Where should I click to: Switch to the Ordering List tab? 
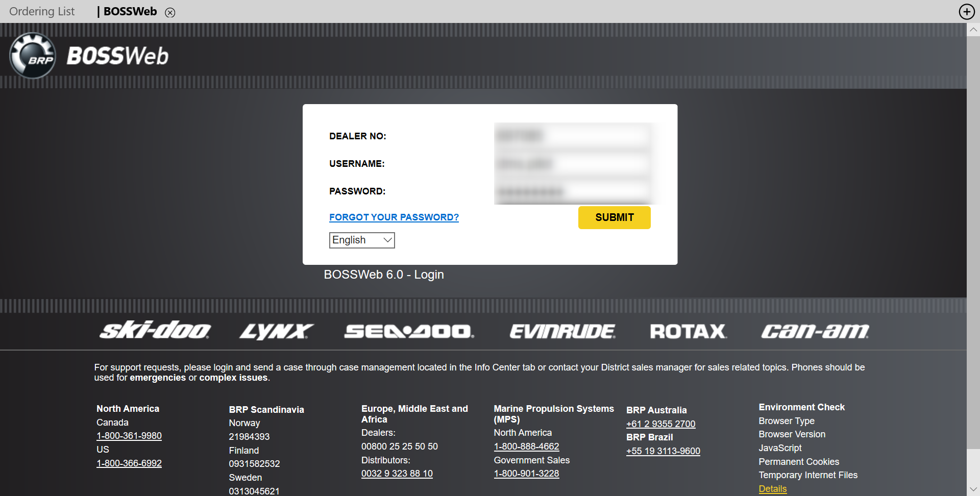pos(42,11)
